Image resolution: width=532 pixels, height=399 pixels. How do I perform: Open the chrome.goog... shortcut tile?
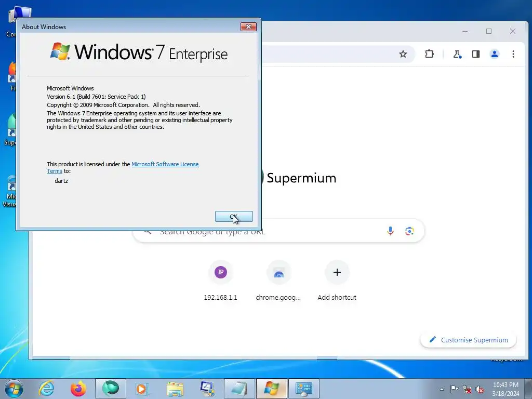pos(278,281)
